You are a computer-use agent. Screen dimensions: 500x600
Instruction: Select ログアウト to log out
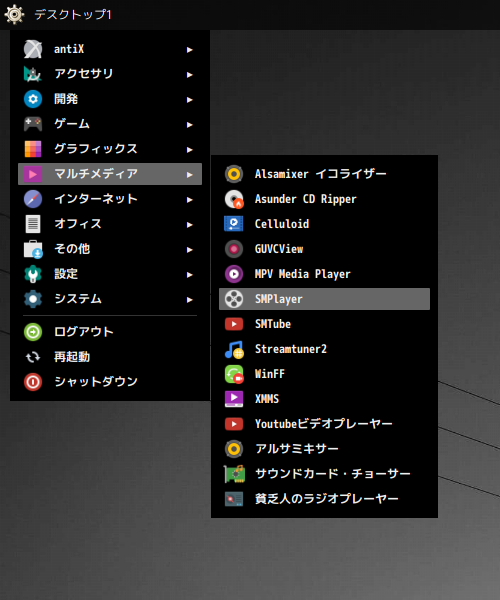110,332
